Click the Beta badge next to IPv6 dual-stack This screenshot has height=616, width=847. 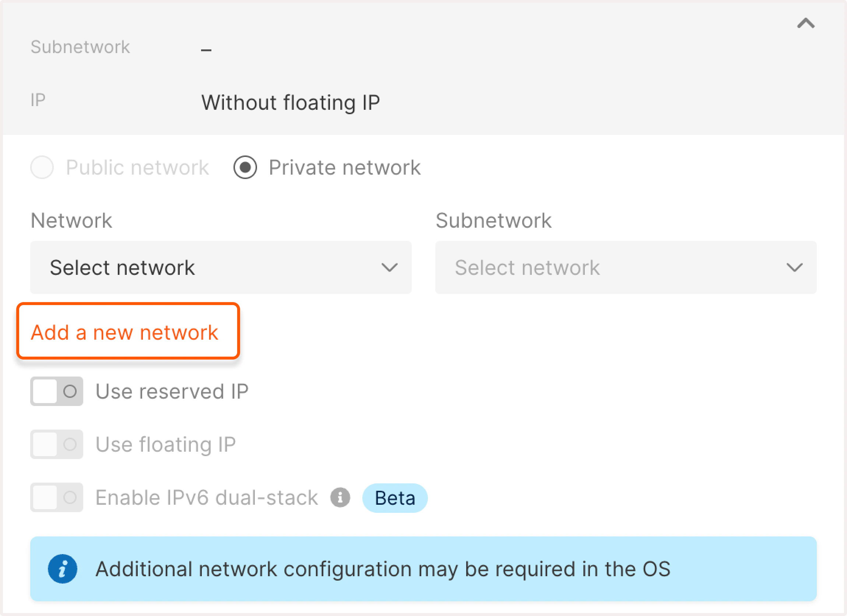click(394, 497)
